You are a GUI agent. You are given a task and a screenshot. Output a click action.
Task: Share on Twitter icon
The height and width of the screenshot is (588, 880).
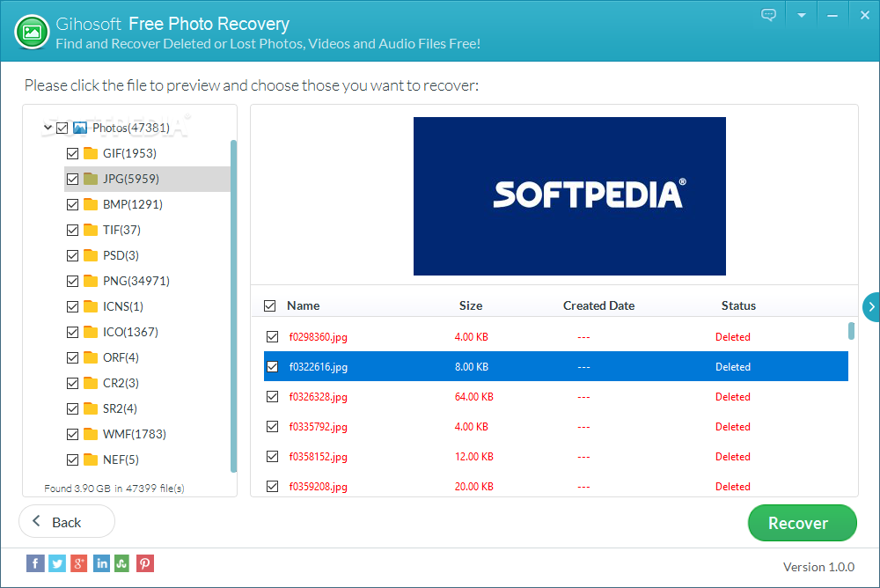[x=56, y=563]
